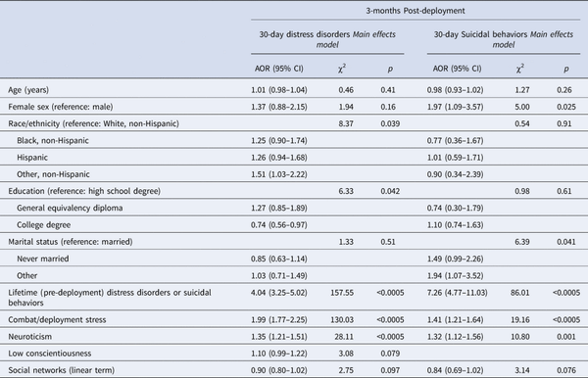Select the 'Other, non-Hispanic' row label
Image resolution: width=588 pixels, height=378 pixels.
(53, 174)
